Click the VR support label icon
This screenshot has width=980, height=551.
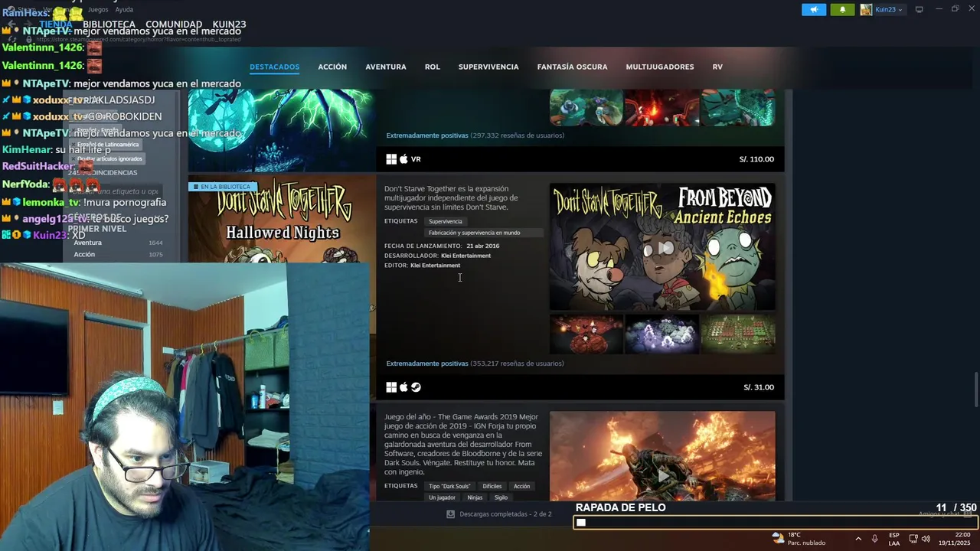(x=416, y=159)
